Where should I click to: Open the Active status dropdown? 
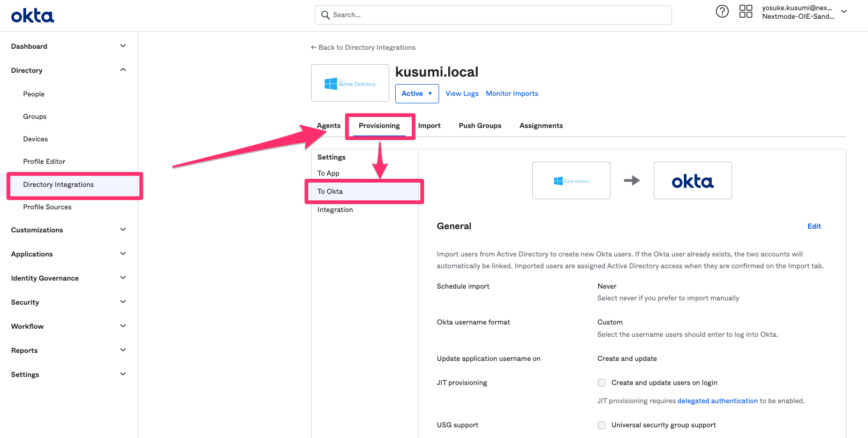pos(417,94)
